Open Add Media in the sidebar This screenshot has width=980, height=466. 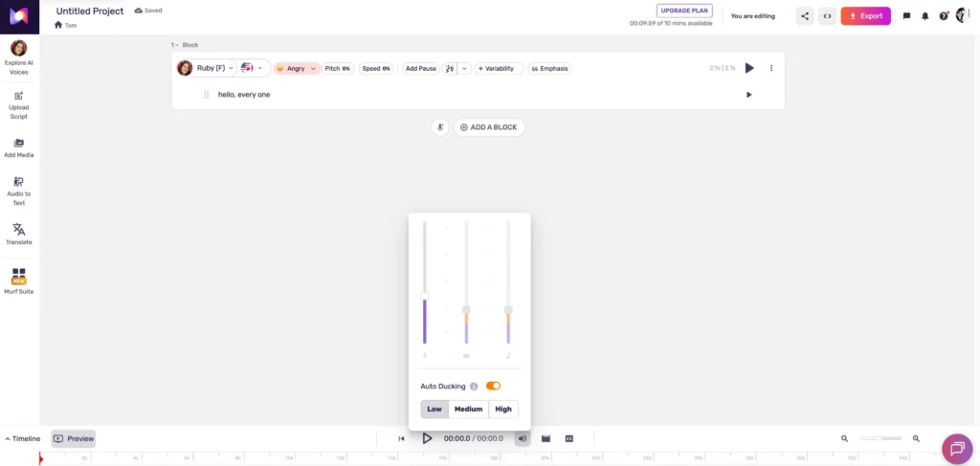point(19,148)
